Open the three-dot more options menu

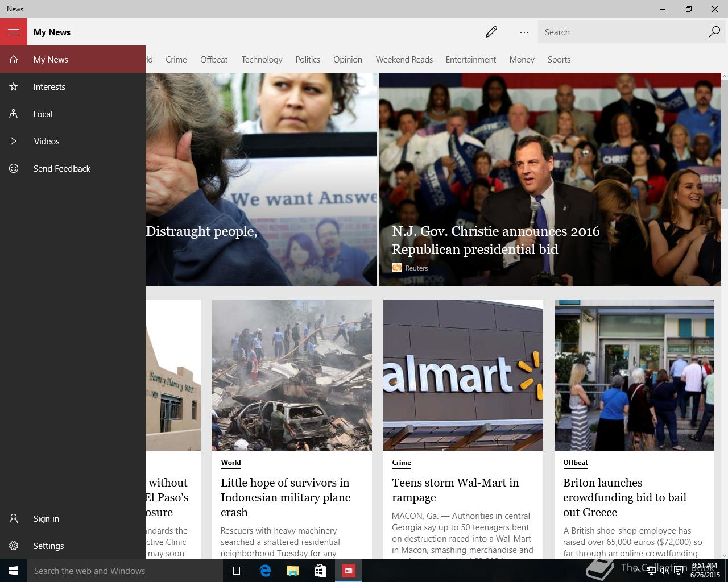coord(524,32)
